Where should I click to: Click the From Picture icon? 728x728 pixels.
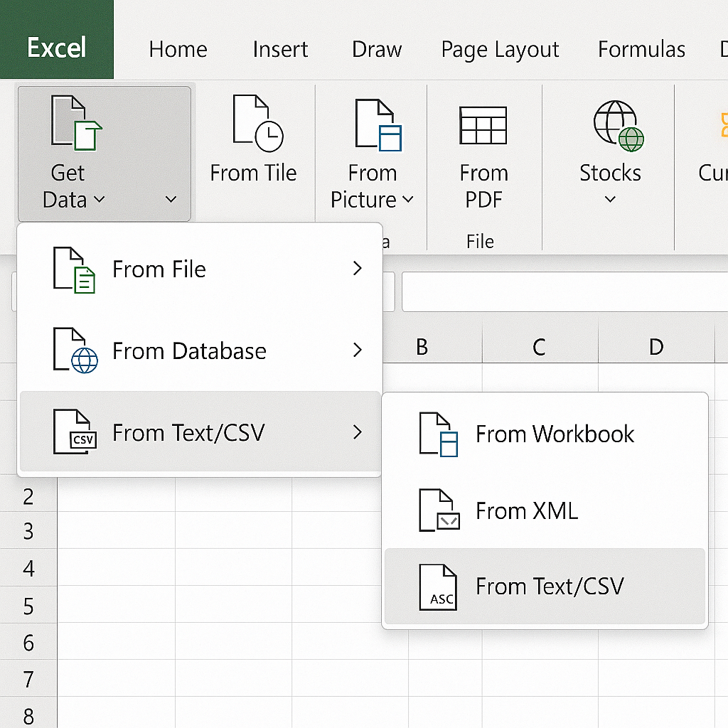click(378, 125)
